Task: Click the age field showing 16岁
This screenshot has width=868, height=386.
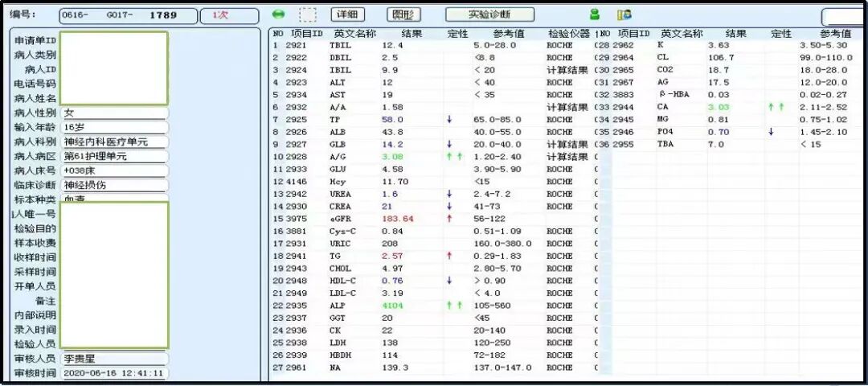Action: coord(113,127)
